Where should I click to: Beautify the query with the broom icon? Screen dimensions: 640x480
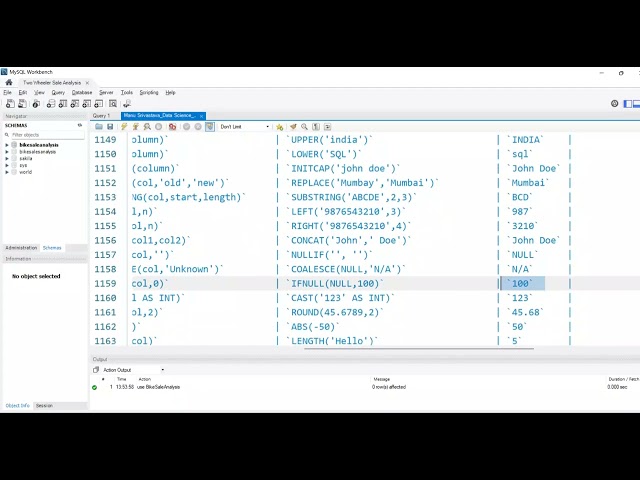click(x=293, y=127)
